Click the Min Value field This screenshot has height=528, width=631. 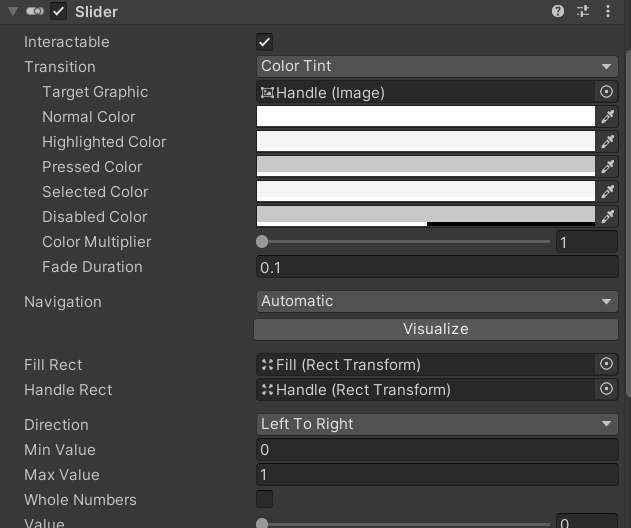437,450
